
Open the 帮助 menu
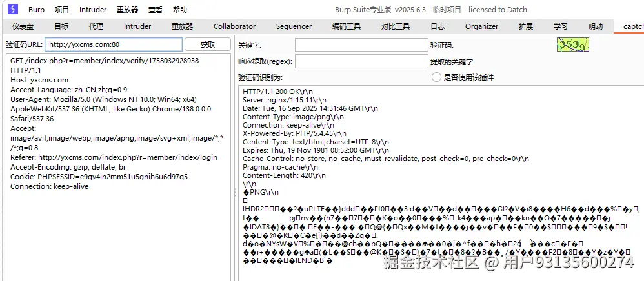pyautogui.click(x=179, y=10)
